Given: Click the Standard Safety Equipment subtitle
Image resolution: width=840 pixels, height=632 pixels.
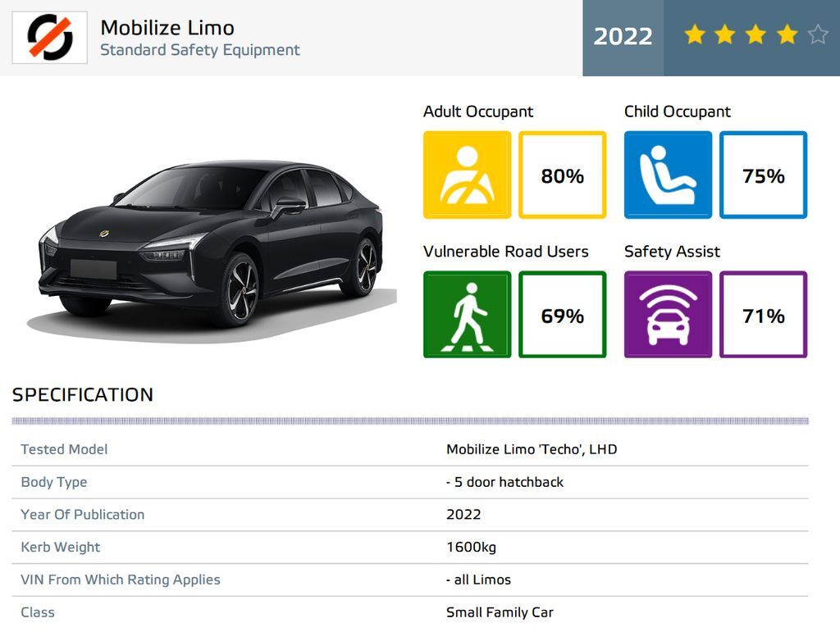Looking at the screenshot, I should 199,50.
